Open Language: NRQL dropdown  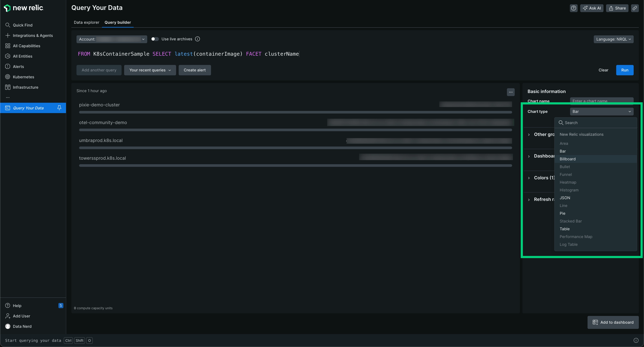[613, 39]
